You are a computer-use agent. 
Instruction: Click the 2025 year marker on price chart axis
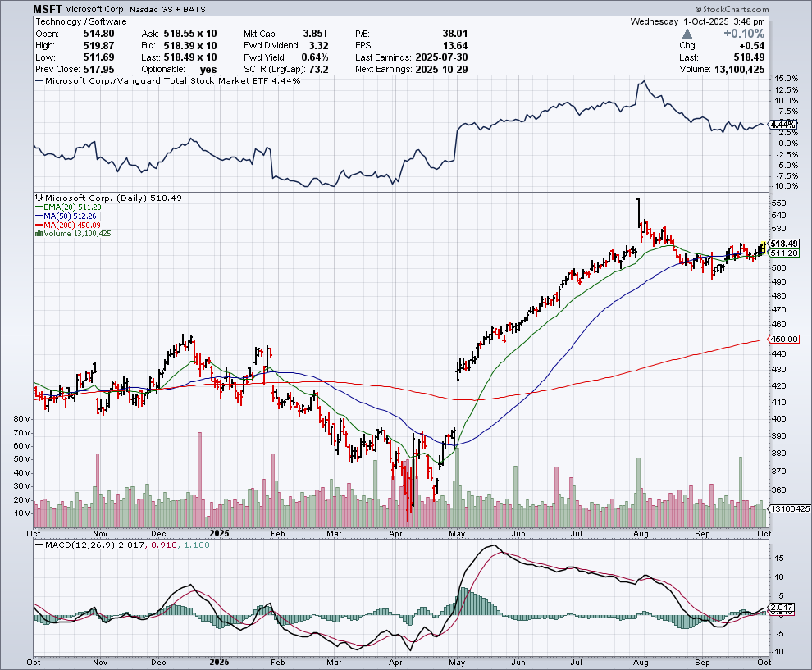[x=220, y=533]
